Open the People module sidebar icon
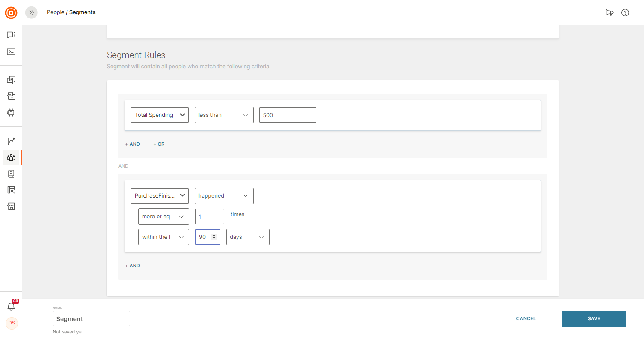 11,158
